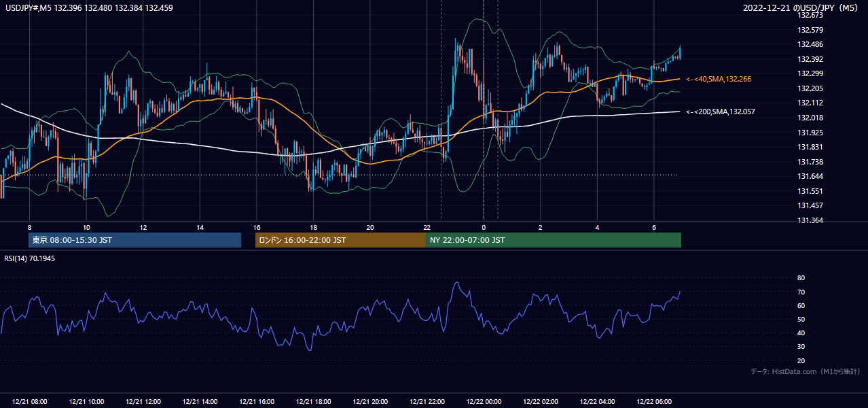Image resolution: width=868 pixels, height=408 pixels.
Task: Select the NY 22:00-07:00 JST session bar
Action: click(554, 240)
